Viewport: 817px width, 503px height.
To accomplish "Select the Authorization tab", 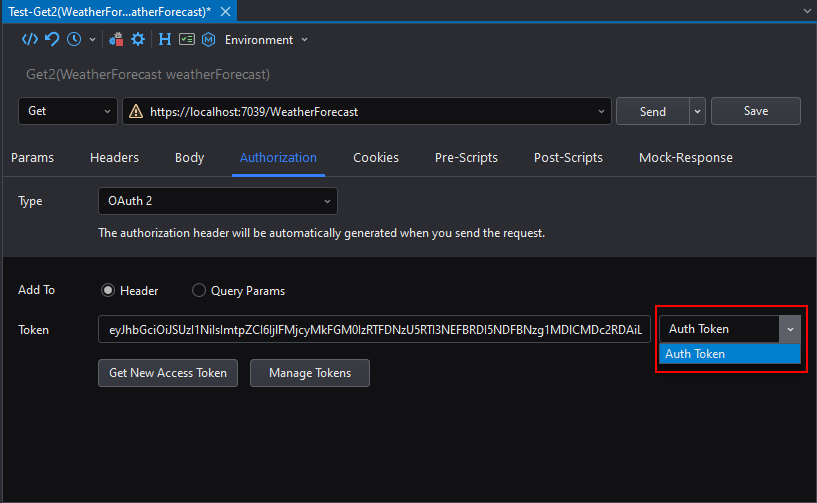I will coord(278,157).
